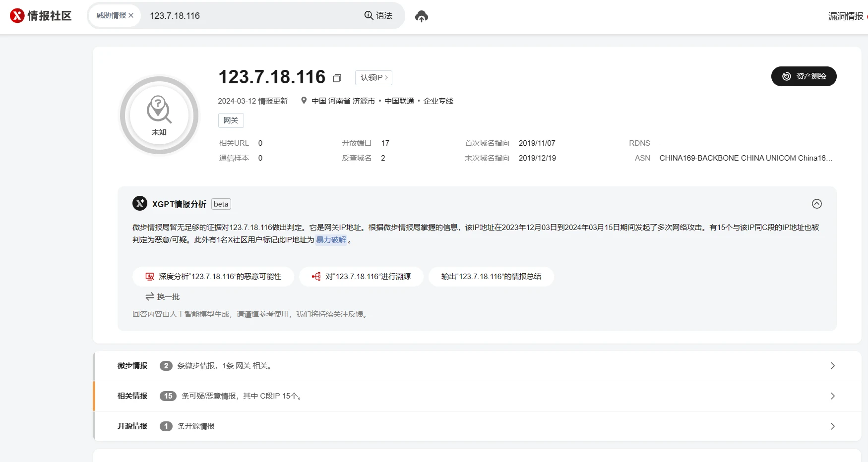Viewport: 868px width, 462px height.
Task: Click the 网关 tag label
Action: tap(231, 120)
